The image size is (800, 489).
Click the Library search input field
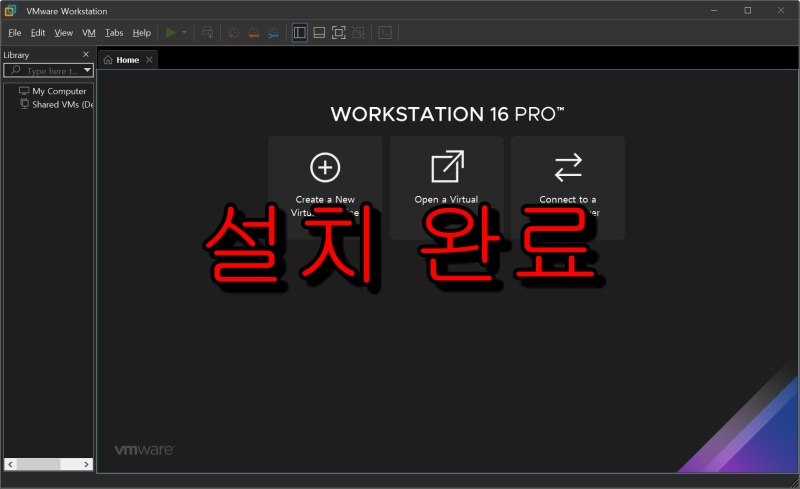point(48,71)
